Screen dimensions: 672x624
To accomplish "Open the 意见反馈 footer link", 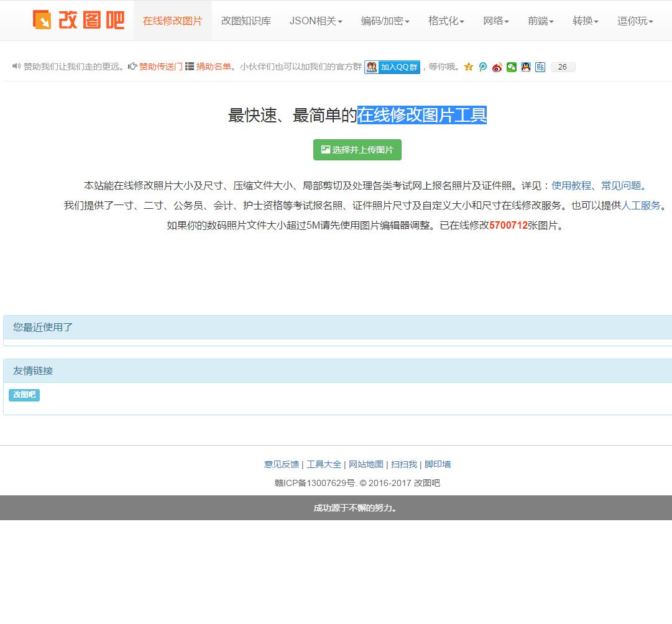I will tap(282, 464).
